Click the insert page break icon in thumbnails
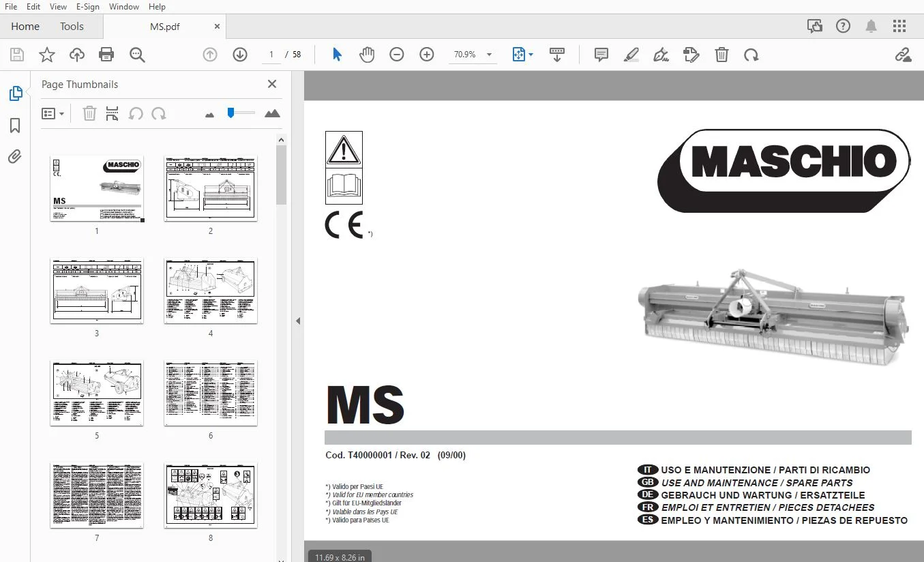The image size is (924, 562). [x=113, y=114]
